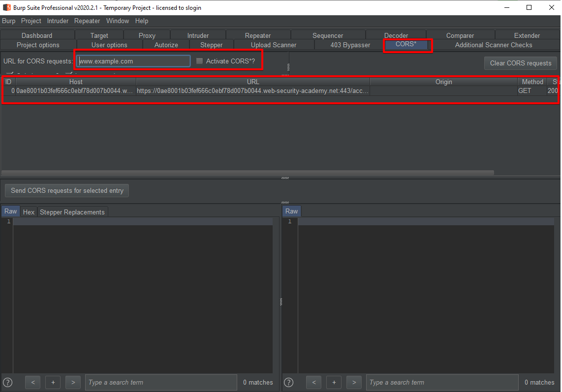Switch to the Proxy tab

coord(147,35)
